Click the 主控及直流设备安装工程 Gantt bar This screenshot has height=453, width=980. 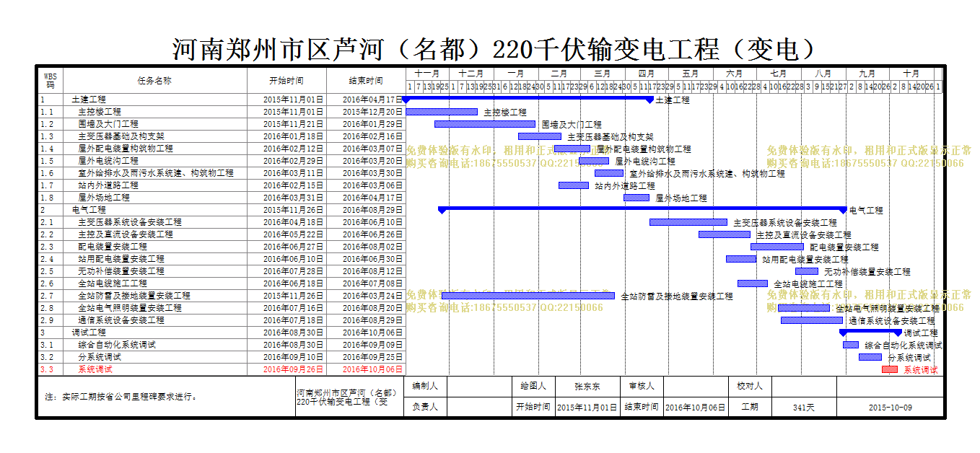coord(725,234)
